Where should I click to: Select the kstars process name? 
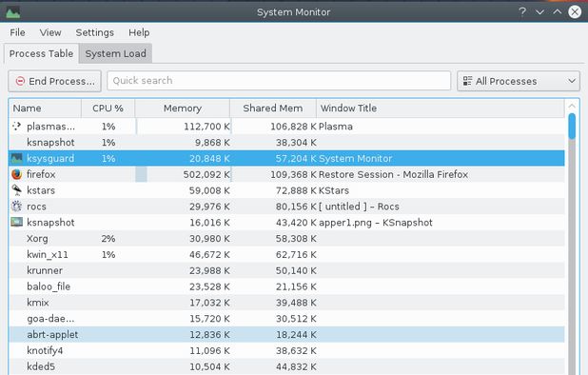click(x=41, y=190)
